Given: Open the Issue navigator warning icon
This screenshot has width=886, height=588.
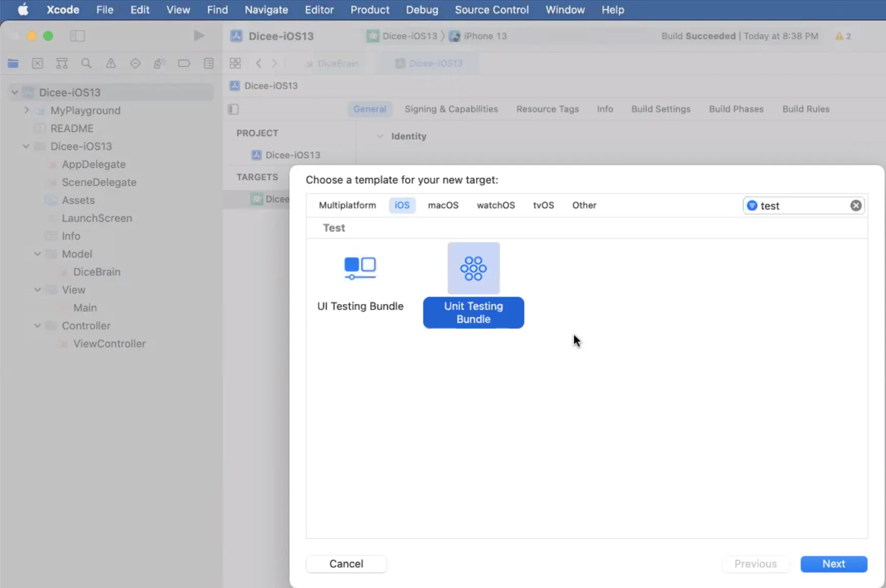Looking at the screenshot, I should 111,63.
